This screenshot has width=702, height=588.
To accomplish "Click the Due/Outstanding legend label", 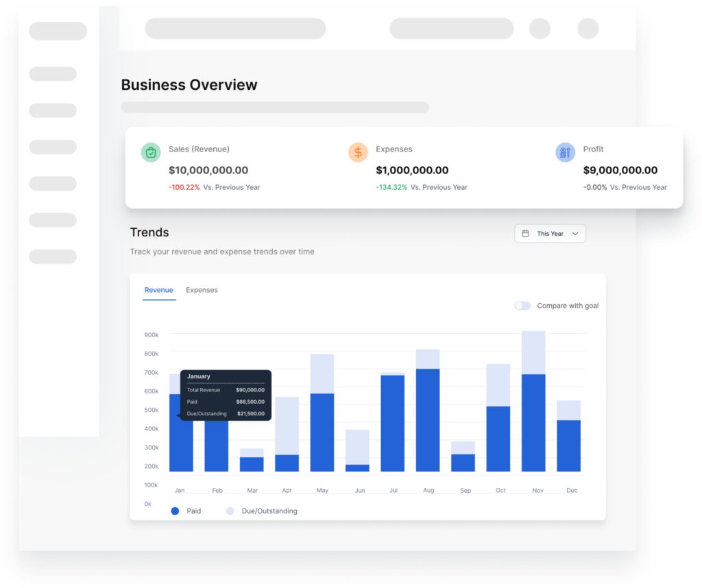I will tap(269, 511).
